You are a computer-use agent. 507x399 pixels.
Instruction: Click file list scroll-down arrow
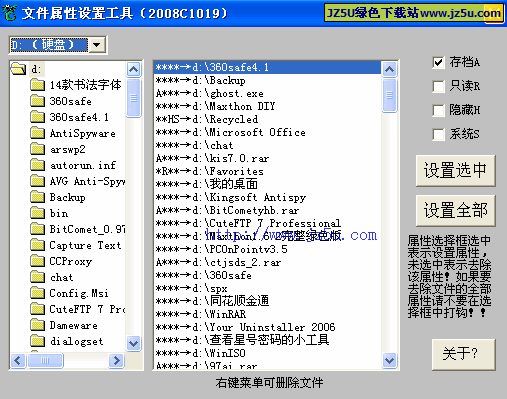(389, 360)
